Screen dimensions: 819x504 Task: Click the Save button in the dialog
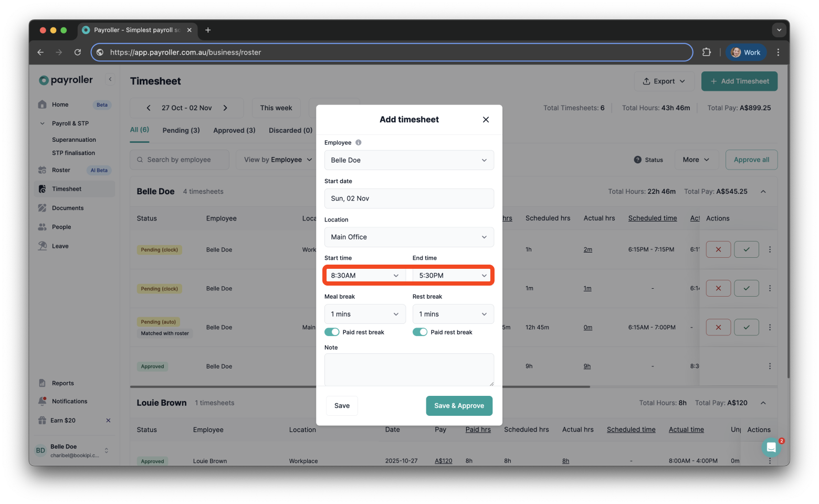[x=341, y=405]
